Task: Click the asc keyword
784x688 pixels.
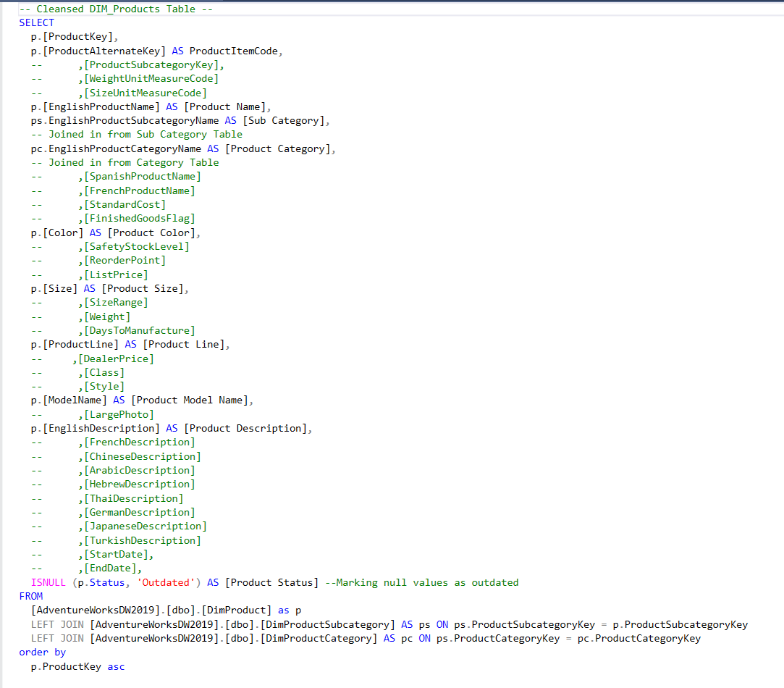Action: point(116,667)
